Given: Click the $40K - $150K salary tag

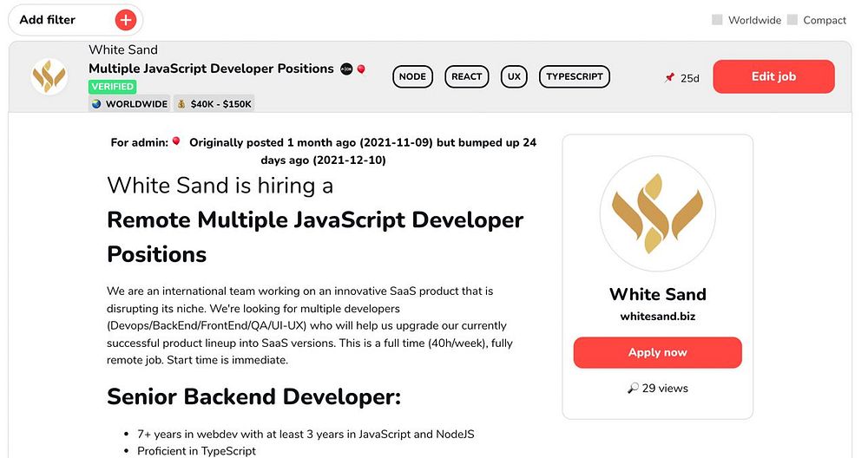Looking at the screenshot, I should (214, 103).
